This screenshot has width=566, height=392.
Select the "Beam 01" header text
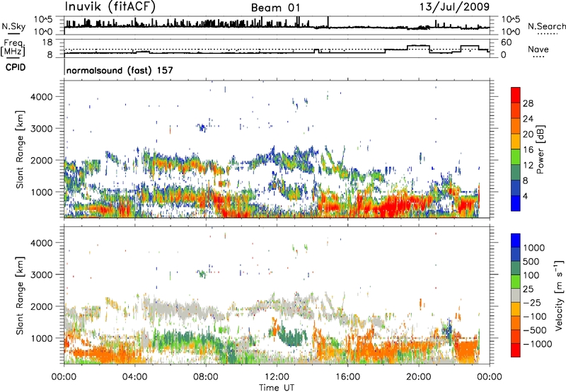(x=275, y=8)
